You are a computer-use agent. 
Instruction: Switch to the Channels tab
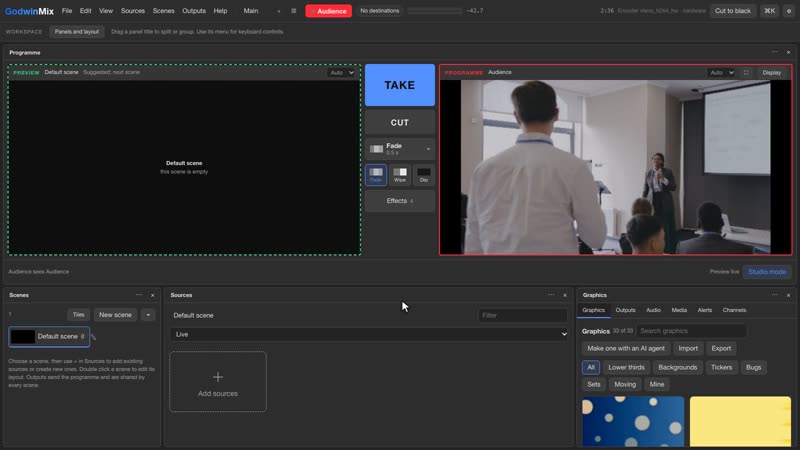tap(734, 310)
